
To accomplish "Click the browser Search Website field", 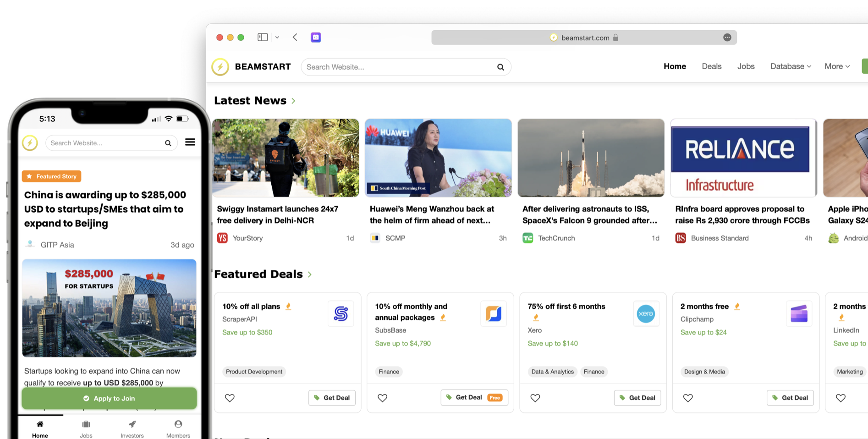I will (x=406, y=67).
